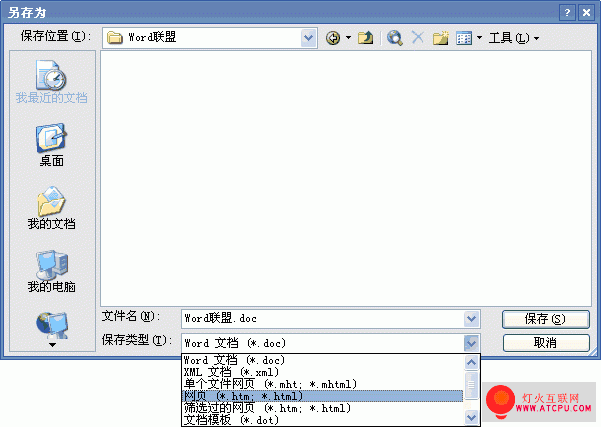
Task: Close the 另存为 dialog
Action: click(586, 13)
